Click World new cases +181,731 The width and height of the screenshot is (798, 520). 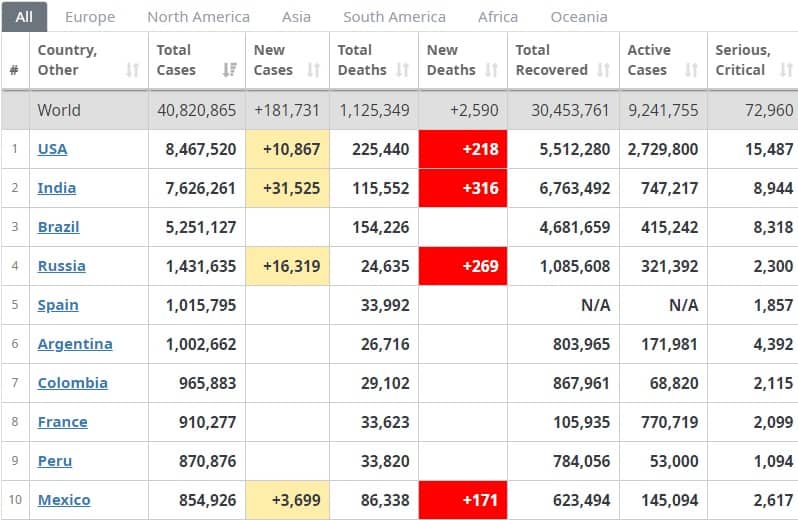click(287, 110)
